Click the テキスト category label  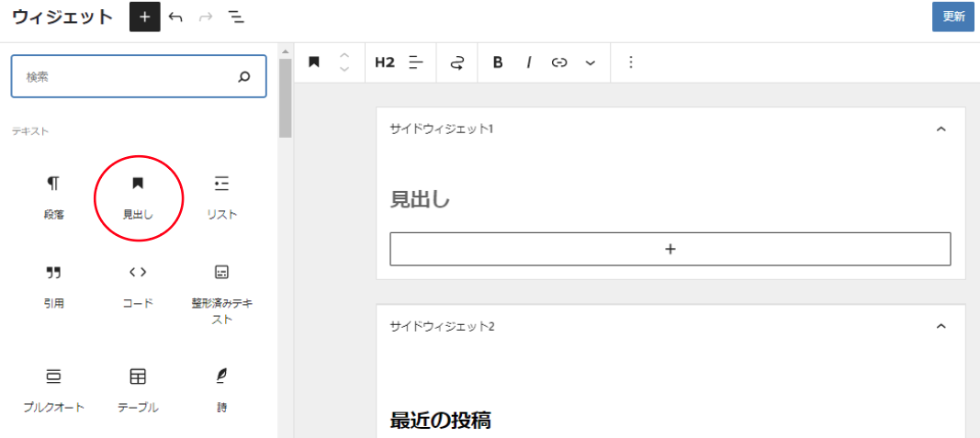pyautogui.click(x=30, y=131)
